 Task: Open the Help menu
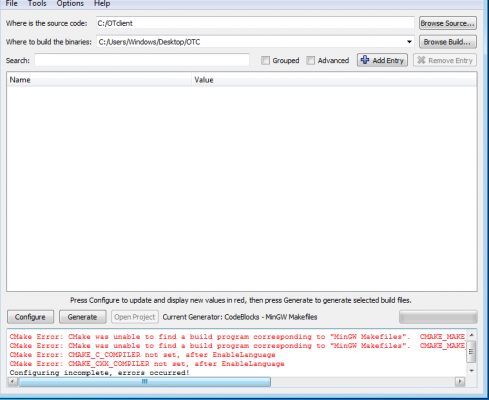pos(102,4)
